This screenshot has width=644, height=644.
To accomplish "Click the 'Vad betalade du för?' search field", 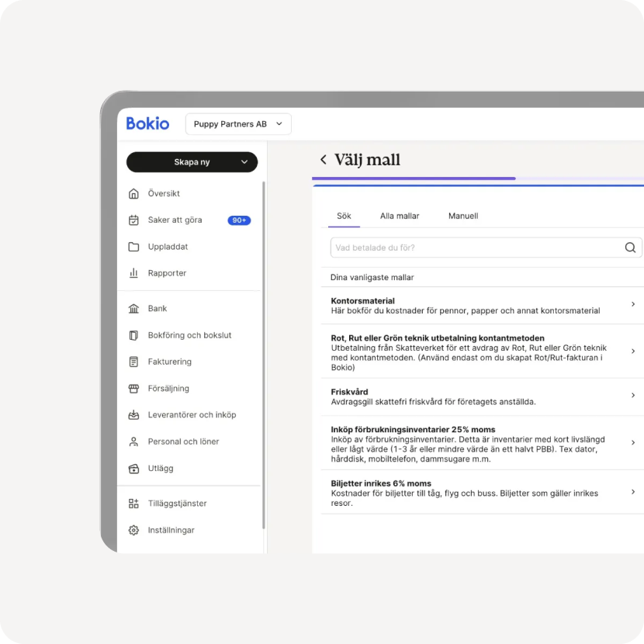I will click(x=473, y=248).
